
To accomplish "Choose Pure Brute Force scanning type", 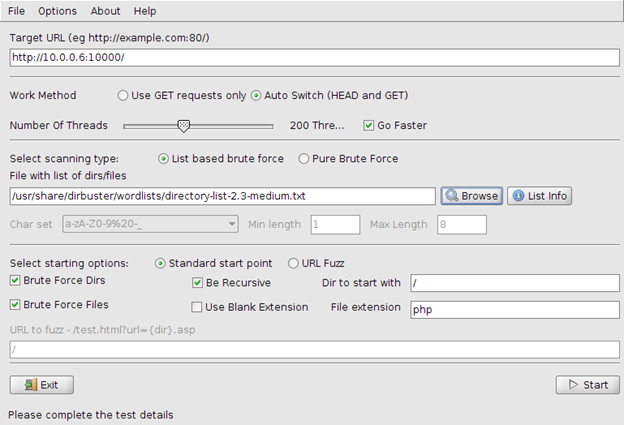I will [x=304, y=159].
